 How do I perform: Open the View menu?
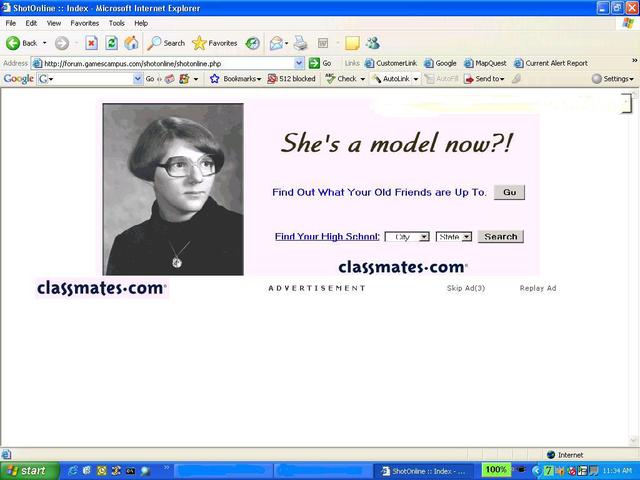[54, 23]
